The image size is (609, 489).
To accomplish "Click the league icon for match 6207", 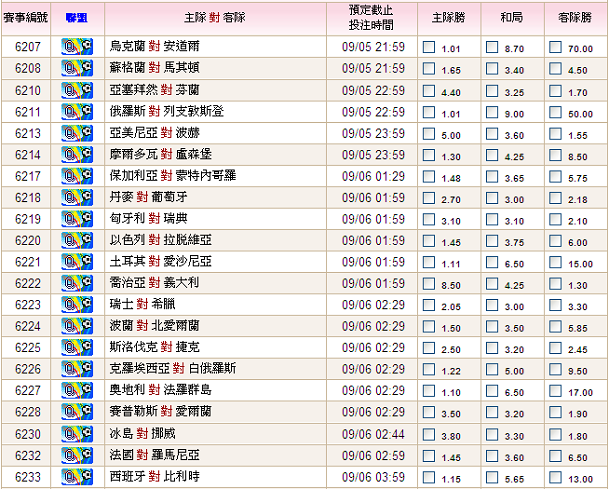I will 77,47.
